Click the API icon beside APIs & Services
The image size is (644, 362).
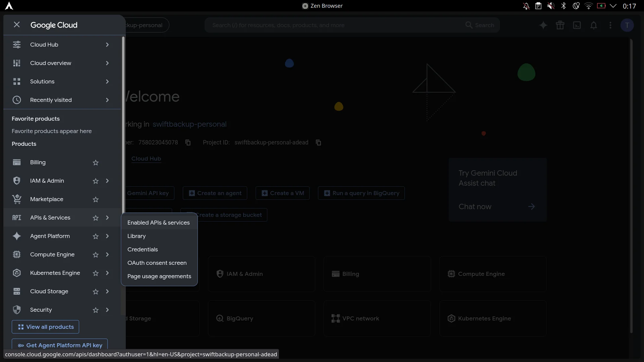click(17, 218)
